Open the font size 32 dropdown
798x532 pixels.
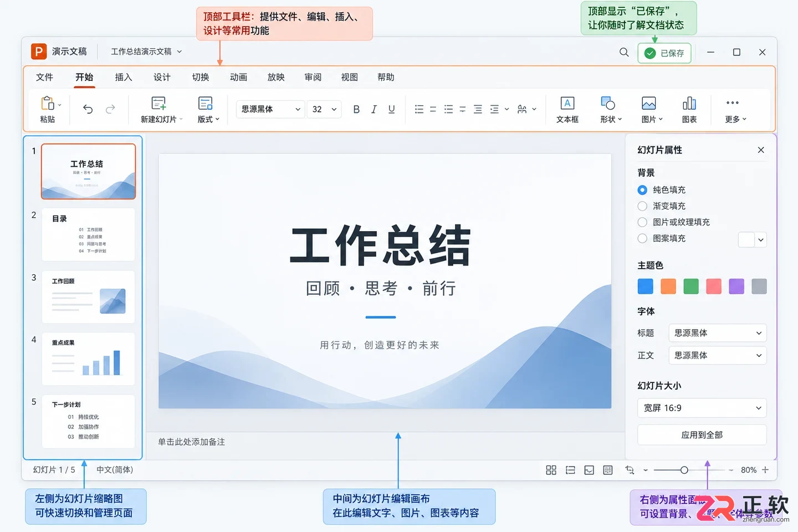(324, 109)
